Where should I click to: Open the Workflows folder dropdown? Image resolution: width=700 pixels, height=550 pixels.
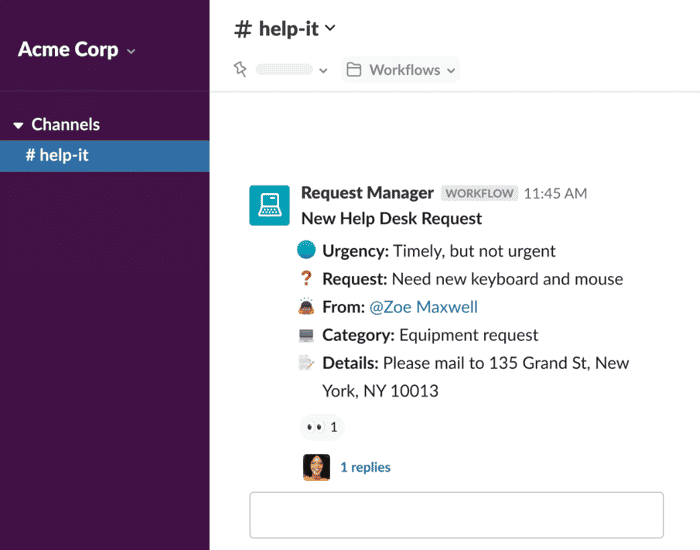coord(400,70)
